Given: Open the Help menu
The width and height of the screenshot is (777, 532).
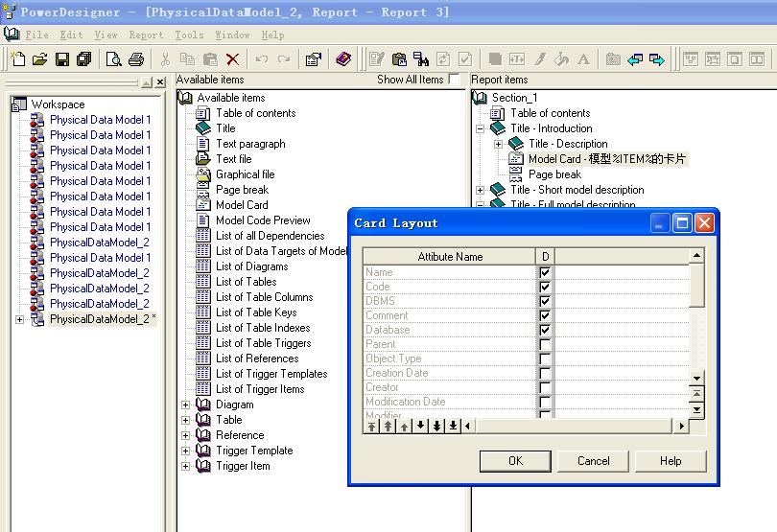Looking at the screenshot, I should coord(272,35).
